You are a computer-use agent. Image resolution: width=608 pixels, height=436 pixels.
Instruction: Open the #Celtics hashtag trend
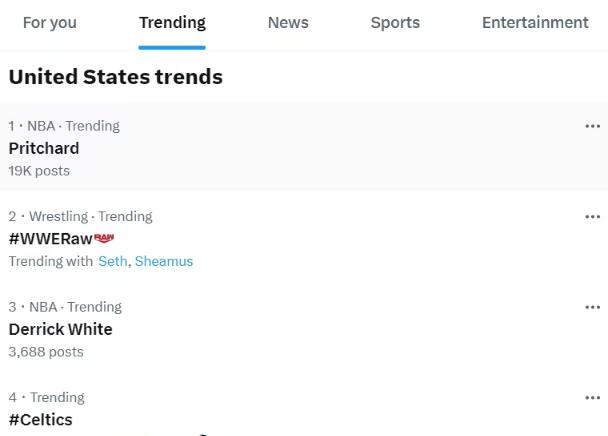point(40,420)
